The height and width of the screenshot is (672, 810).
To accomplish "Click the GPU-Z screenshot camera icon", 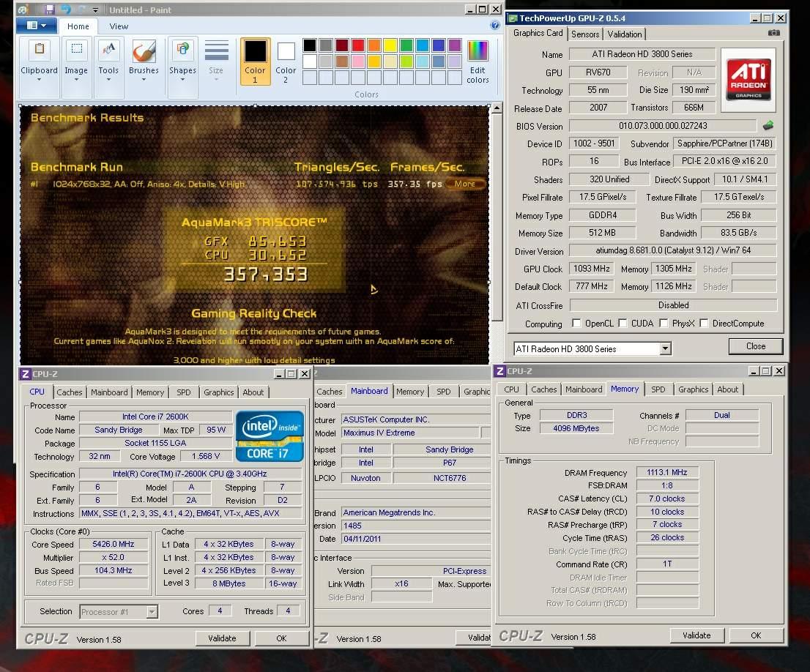I will point(773,33).
